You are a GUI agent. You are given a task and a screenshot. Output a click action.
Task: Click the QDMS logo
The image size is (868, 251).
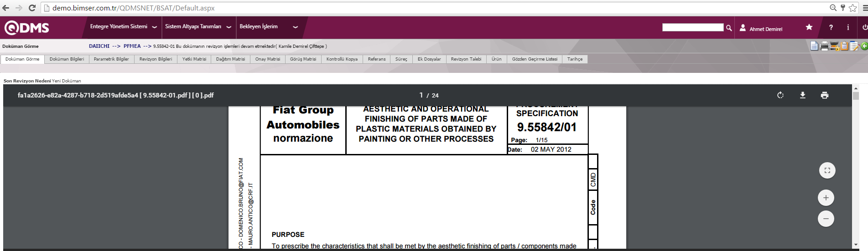(x=26, y=28)
